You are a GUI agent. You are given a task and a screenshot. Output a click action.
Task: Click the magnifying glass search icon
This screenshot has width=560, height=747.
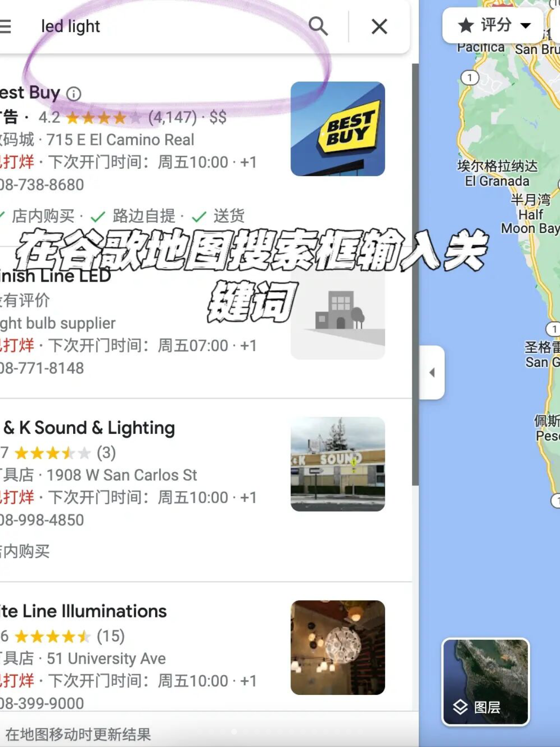tap(318, 26)
